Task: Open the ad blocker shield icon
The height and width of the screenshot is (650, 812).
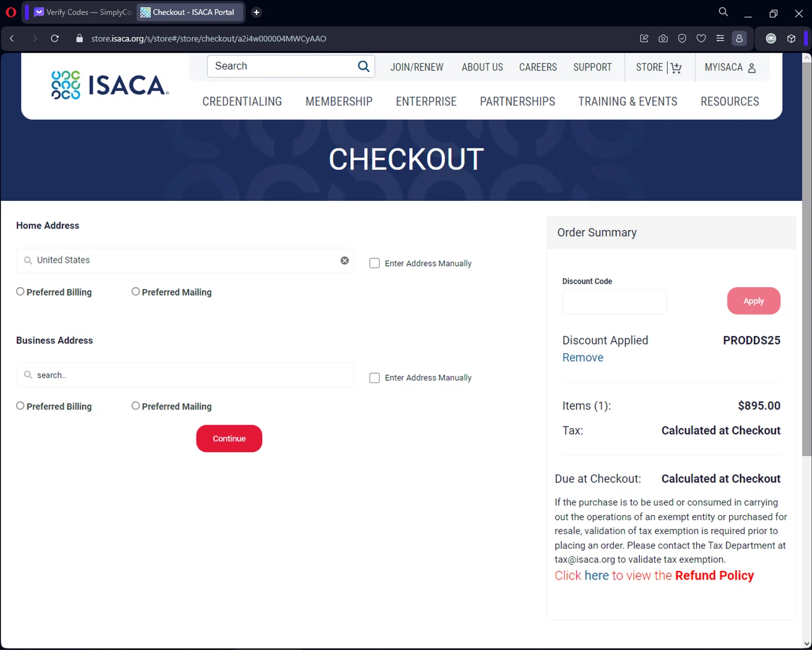Action: [x=682, y=38]
